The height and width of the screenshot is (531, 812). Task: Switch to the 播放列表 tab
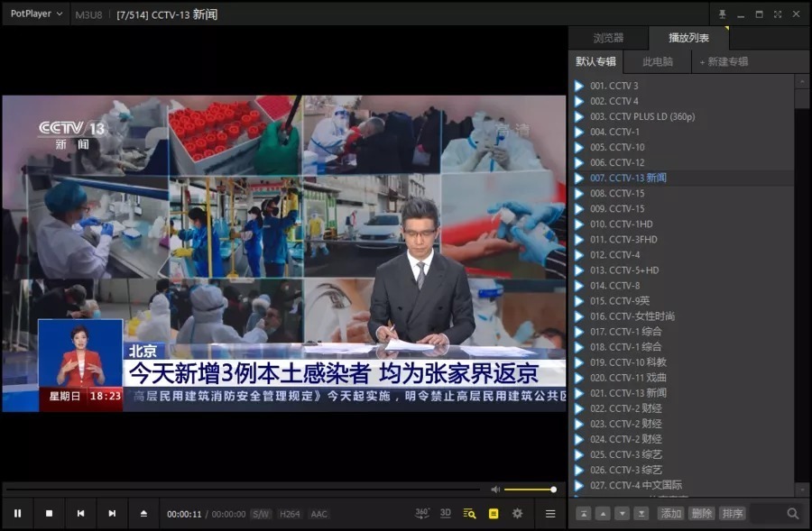tap(688, 38)
